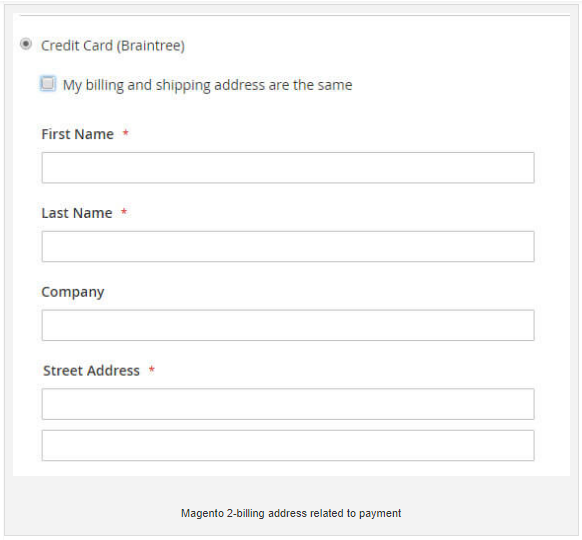582x540 pixels.
Task: Click the Last Name field label
Action: point(77,213)
